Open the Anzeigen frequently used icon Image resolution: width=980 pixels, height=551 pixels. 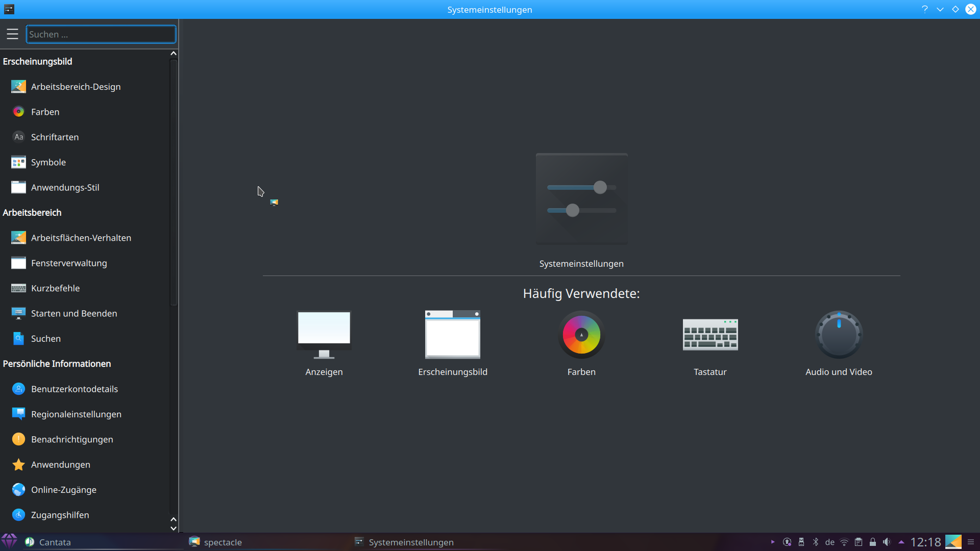pyautogui.click(x=324, y=343)
